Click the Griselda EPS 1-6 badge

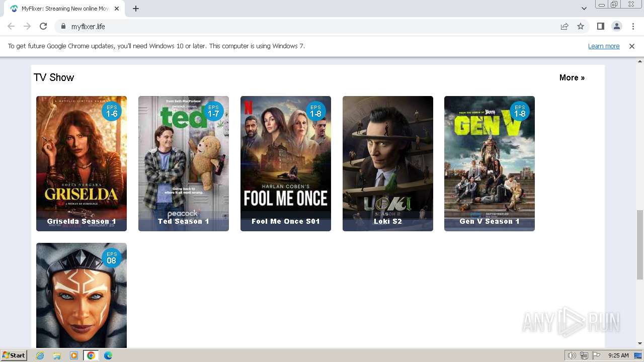(112, 111)
